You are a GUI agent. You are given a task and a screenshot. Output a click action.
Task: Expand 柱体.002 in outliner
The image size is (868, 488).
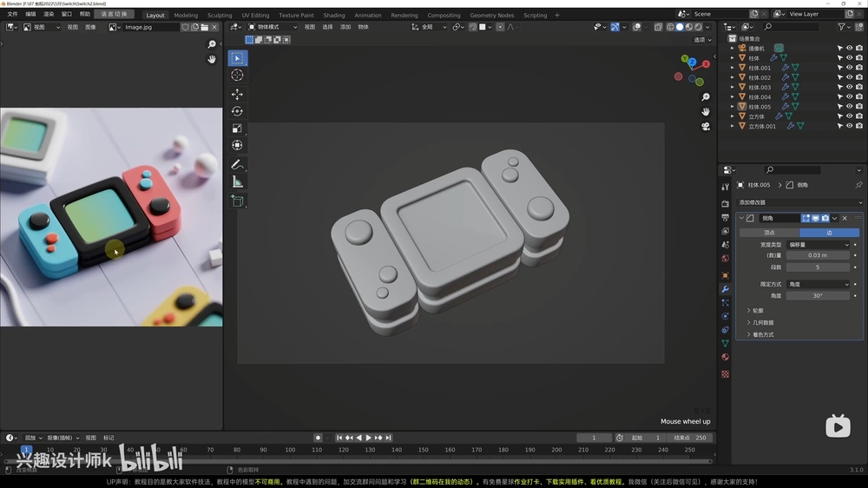point(733,77)
